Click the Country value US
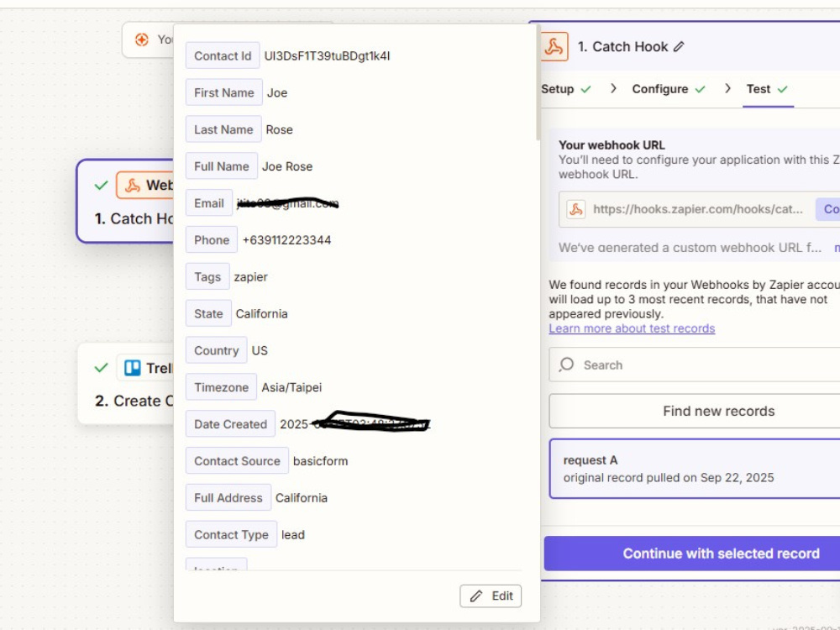The image size is (840, 630). [x=260, y=351]
